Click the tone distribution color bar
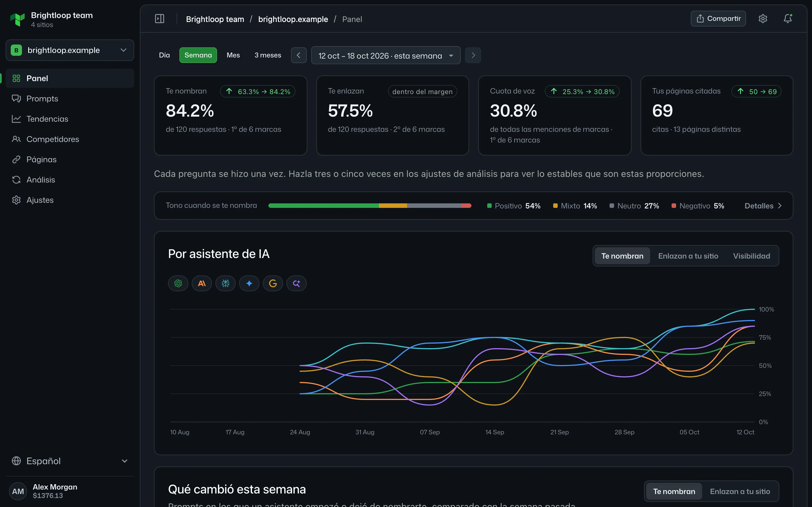Viewport: 812px width, 507px height. point(370,206)
